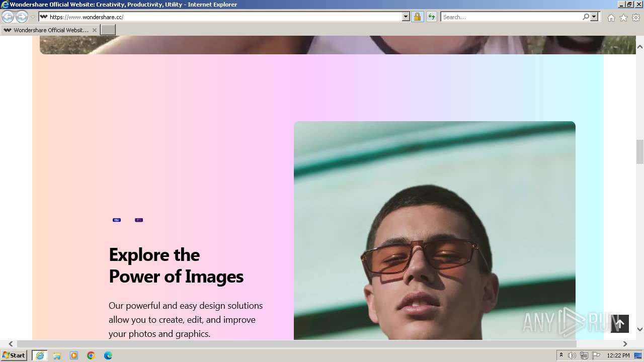644x362 pixels.
Task: Click the horizontal scrollbar right arrow
Action: (625, 344)
